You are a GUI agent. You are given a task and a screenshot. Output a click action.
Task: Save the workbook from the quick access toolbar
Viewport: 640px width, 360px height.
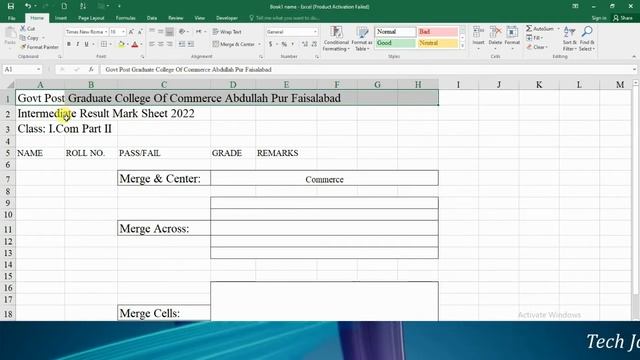(x=11, y=6)
